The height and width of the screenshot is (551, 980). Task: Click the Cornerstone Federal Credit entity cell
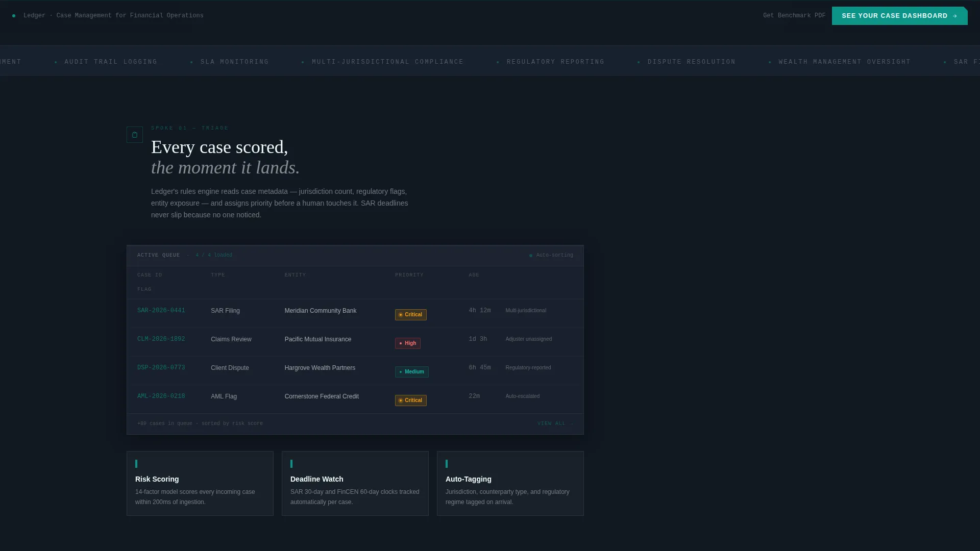click(322, 396)
